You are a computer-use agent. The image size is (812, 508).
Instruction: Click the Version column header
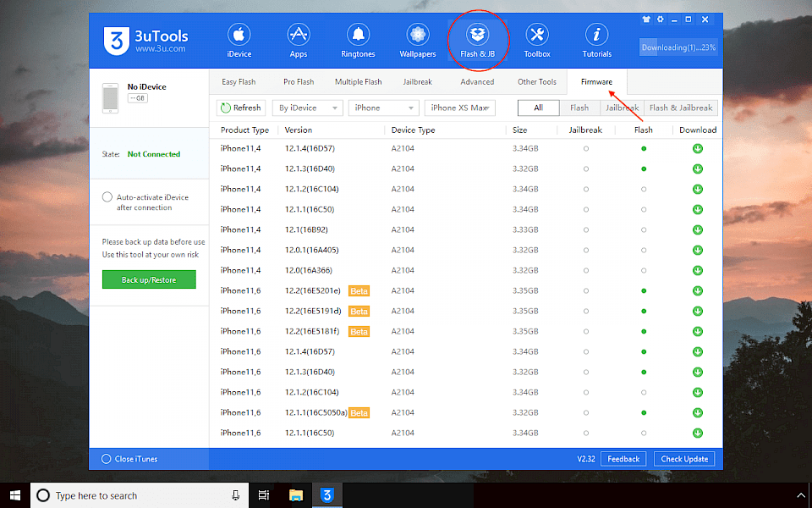click(299, 130)
